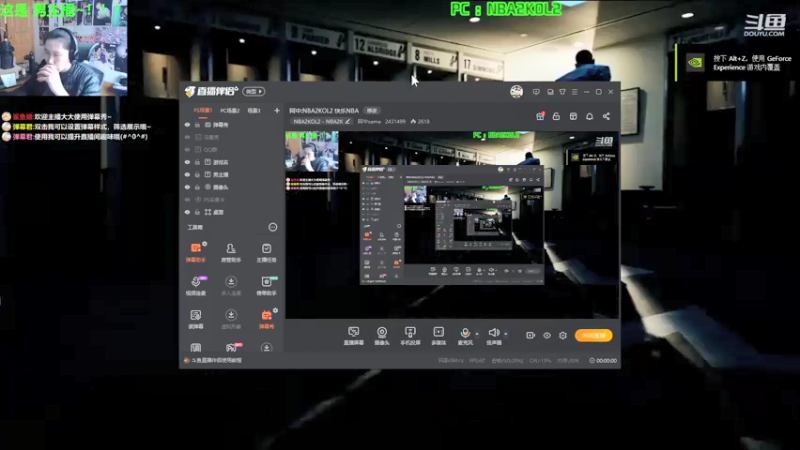This screenshot has height=450, width=800.
Task: Open the notification bell icon
Action: coord(589,116)
